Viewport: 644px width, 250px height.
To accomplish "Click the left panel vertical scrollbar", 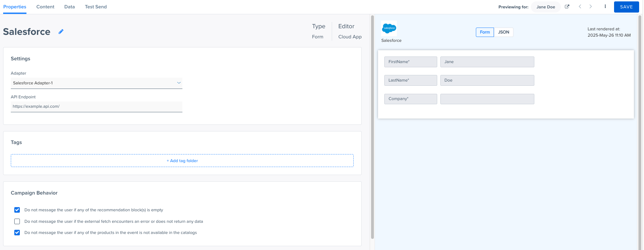I will click(x=372, y=127).
